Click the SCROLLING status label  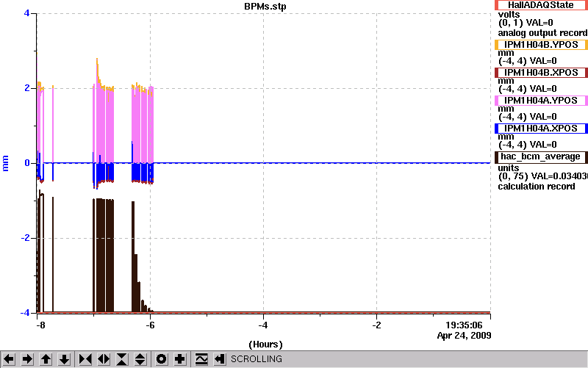[x=256, y=359]
